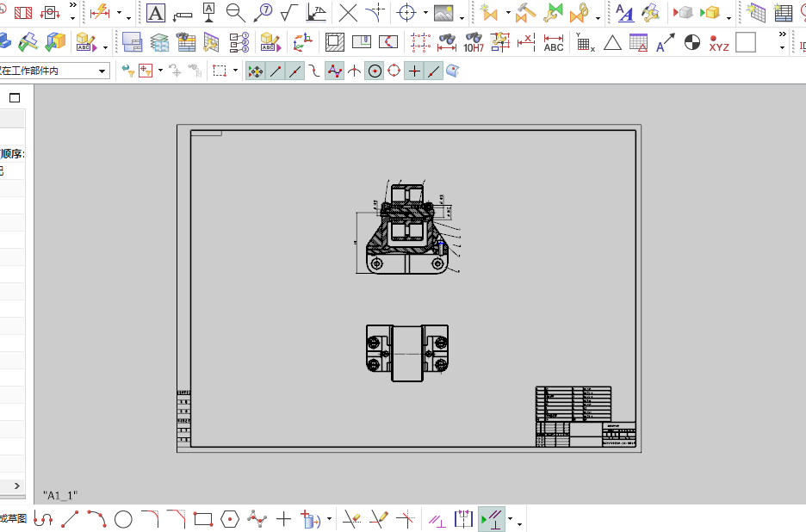The image size is (806, 532).
Task: Open the derived curve dropdown arrow
Action: coord(329,519)
